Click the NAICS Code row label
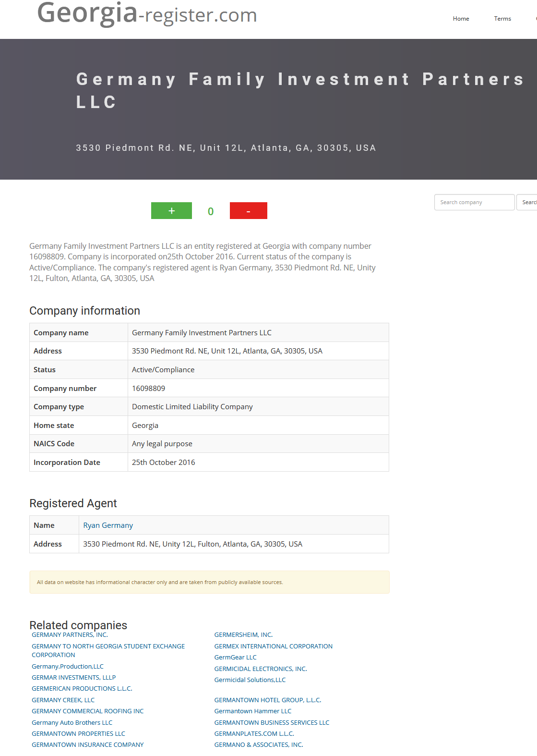Viewport: 537px width, 756px height. [54, 444]
